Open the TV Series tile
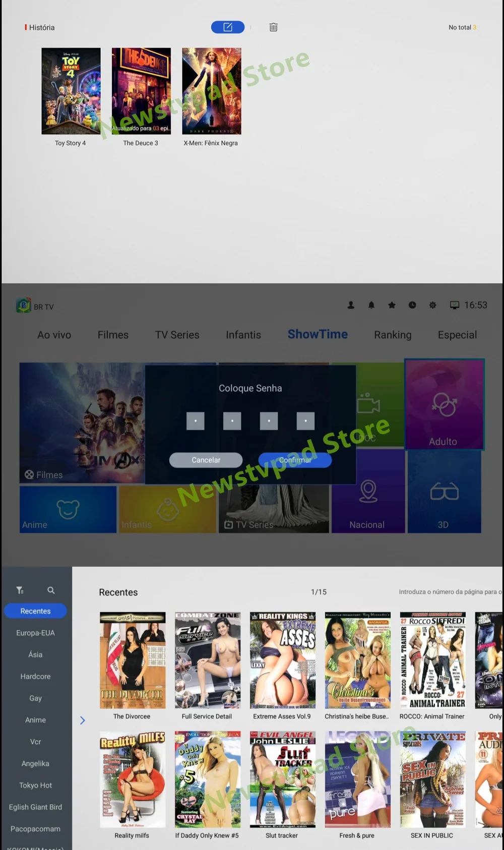 pyautogui.click(x=274, y=509)
